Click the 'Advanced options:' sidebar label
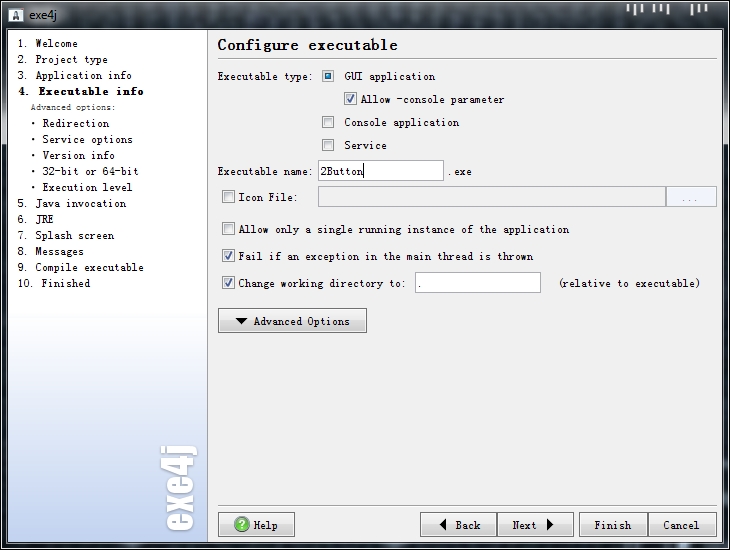730x550 pixels. [x=73, y=107]
